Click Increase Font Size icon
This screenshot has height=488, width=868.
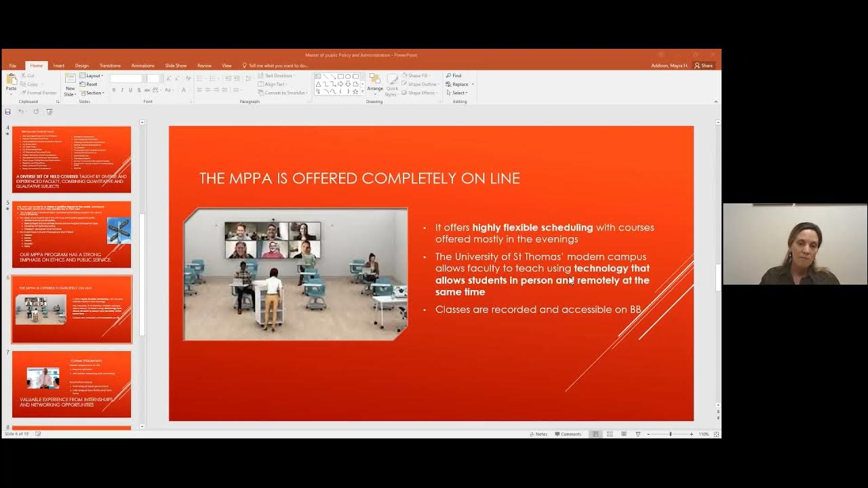pos(168,78)
